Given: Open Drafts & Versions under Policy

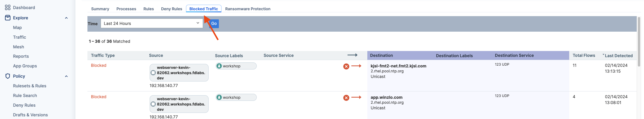Looking at the screenshot, I should tap(30, 115).
